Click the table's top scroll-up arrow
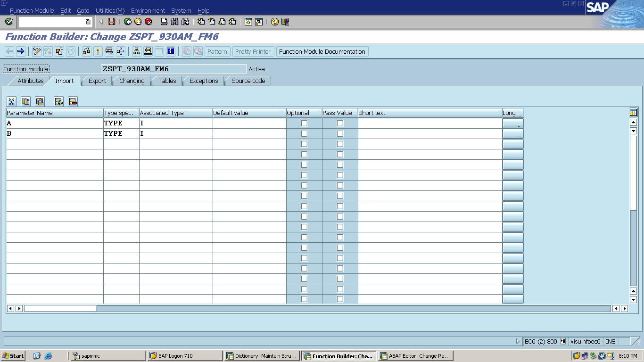 pos(633,123)
